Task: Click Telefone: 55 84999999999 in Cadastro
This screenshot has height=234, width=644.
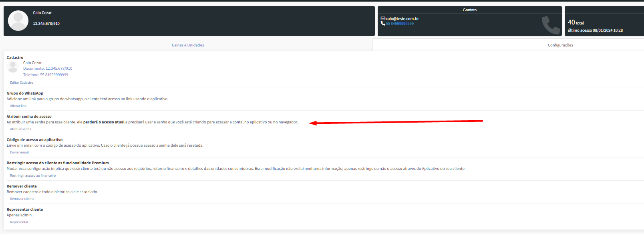Action: [x=46, y=75]
